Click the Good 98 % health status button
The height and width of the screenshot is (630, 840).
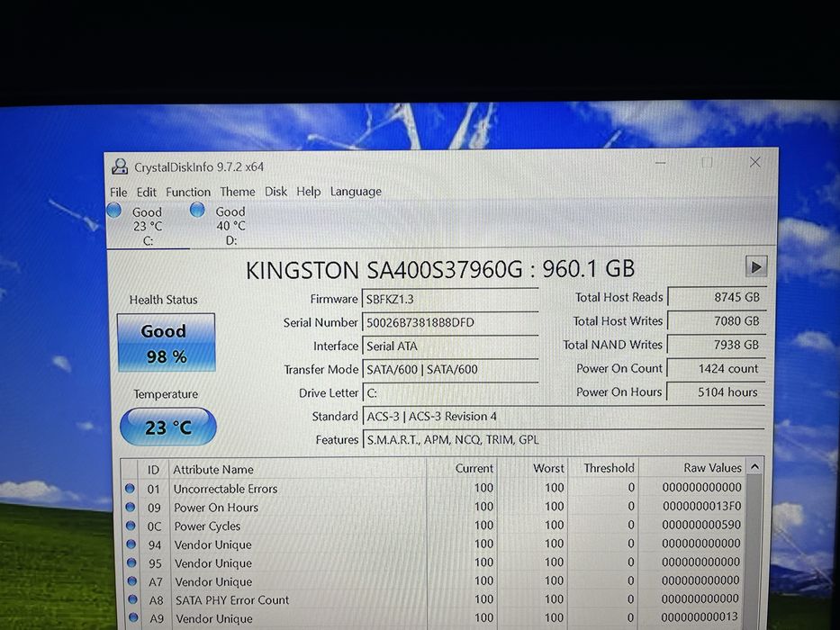tap(166, 342)
